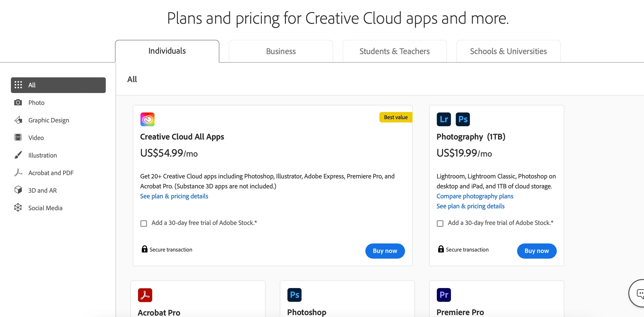Click the Photoshop Ps icon in the Photography card
This screenshot has height=317, width=644.
[x=463, y=119]
